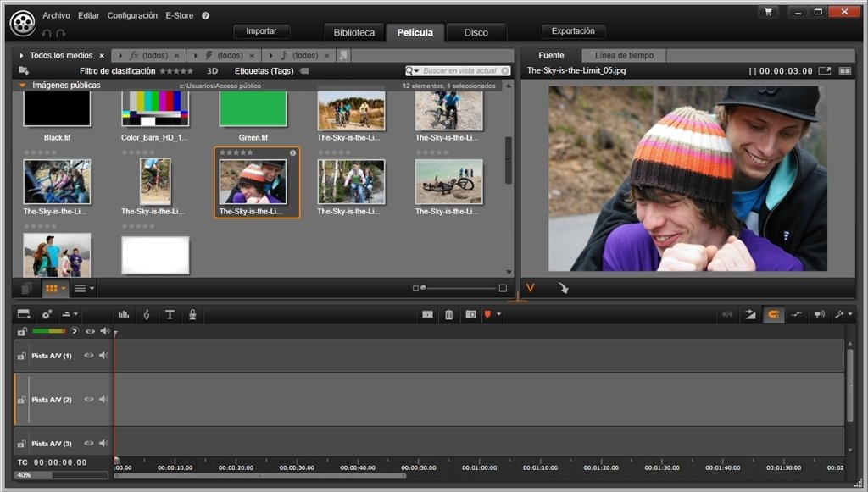Clear the search field with X icon
This screenshot has height=492, width=868.
pyautogui.click(x=505, y=71)
